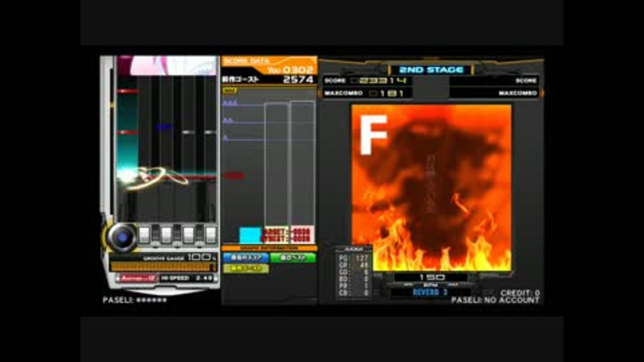The height and width of the screenshot is (362, 644).
Task: Tap the third white key button
Action: (x=189, y=235)
